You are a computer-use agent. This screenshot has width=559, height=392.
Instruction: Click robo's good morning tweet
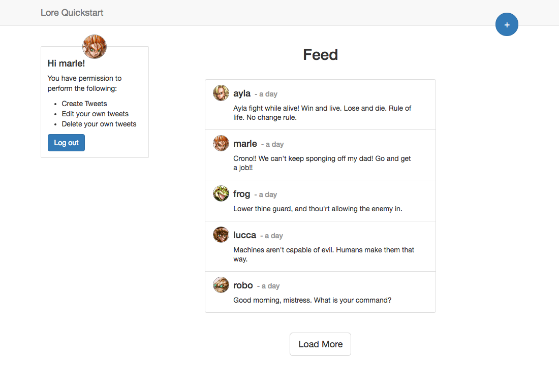coord(312,300)
